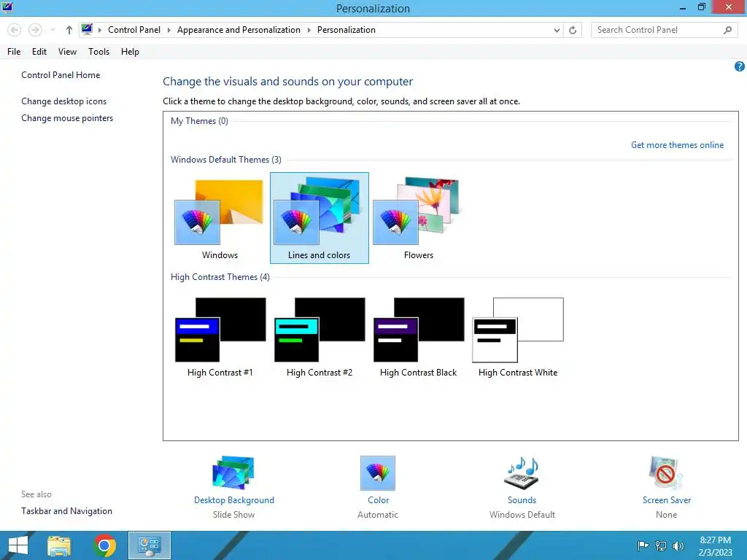Expand the chevron after Control Panel breadcrumb
Image resolution: width=747 pixels, height=560 pixels.
tap(169, 30)
